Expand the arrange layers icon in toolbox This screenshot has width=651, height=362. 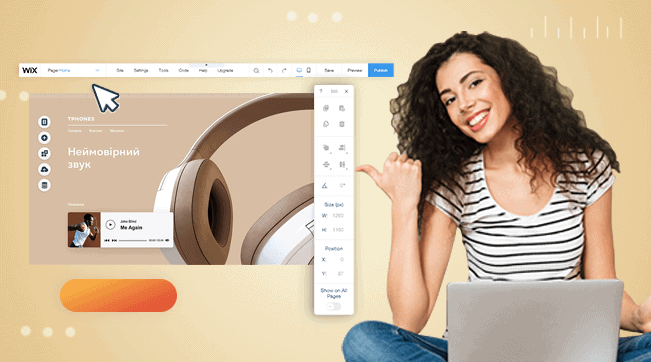[326, 148]
